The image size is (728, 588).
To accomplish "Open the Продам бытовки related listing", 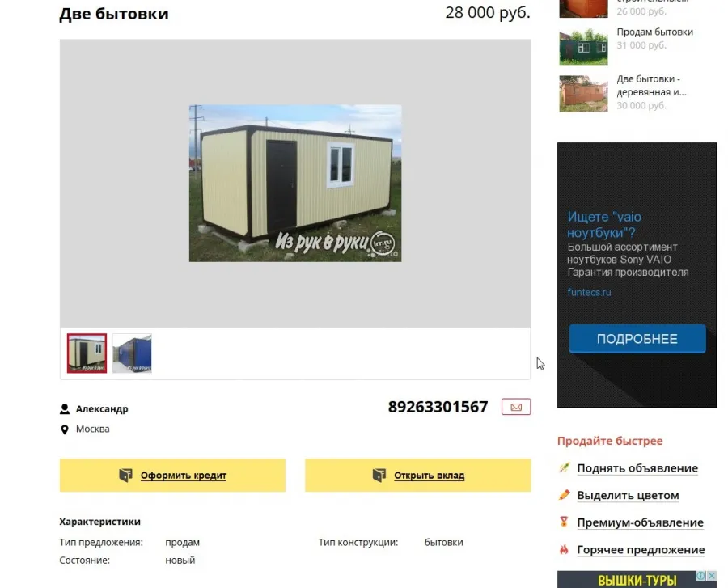I will tap(654, 32).
